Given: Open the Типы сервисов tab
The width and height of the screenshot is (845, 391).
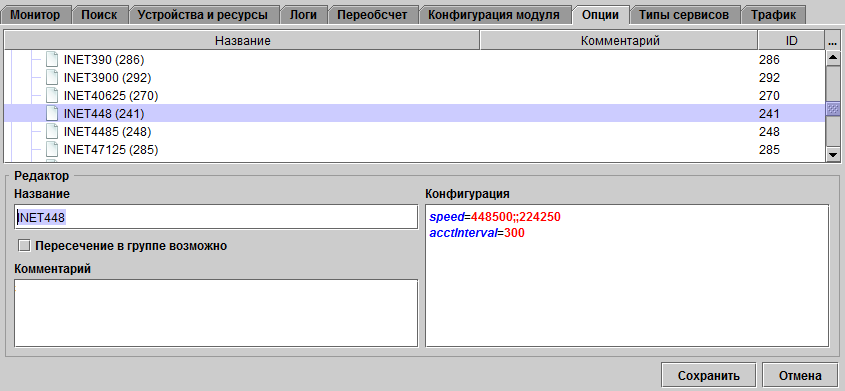Looking at the screenshot, I should click(x=684, y=15).
